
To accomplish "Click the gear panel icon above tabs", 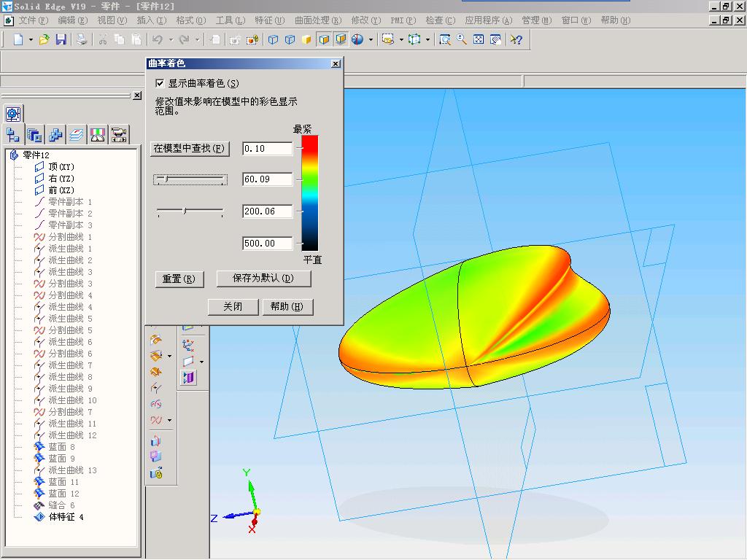I will (x=13, y=114).
